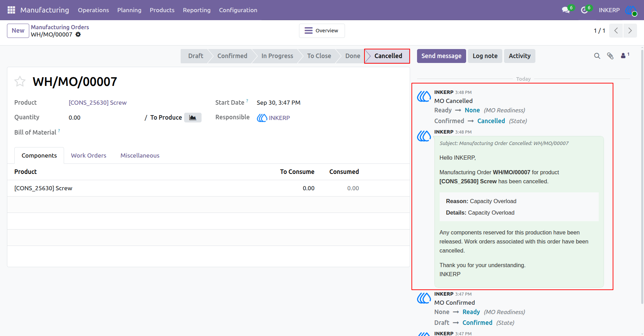
Task: Click the Cancelled status stage
Action: (x=387, y=56)
